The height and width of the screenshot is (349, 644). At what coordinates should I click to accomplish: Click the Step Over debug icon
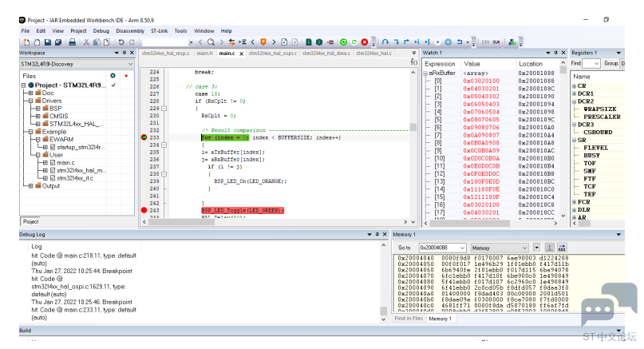point(385,42)
